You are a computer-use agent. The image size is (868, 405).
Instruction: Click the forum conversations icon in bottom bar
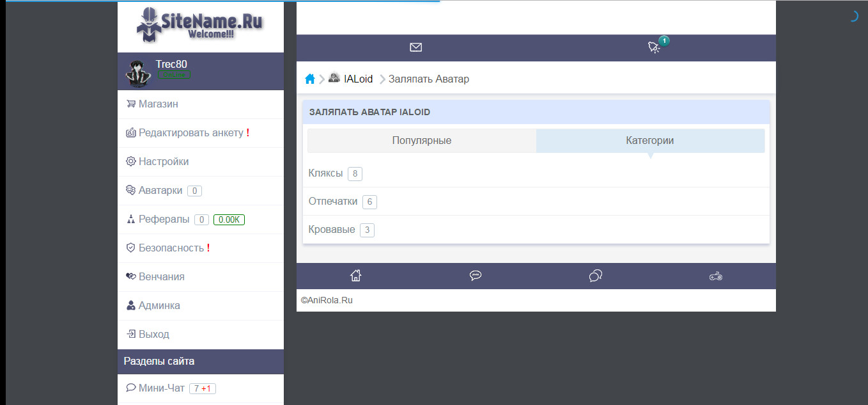pos(595,276)
